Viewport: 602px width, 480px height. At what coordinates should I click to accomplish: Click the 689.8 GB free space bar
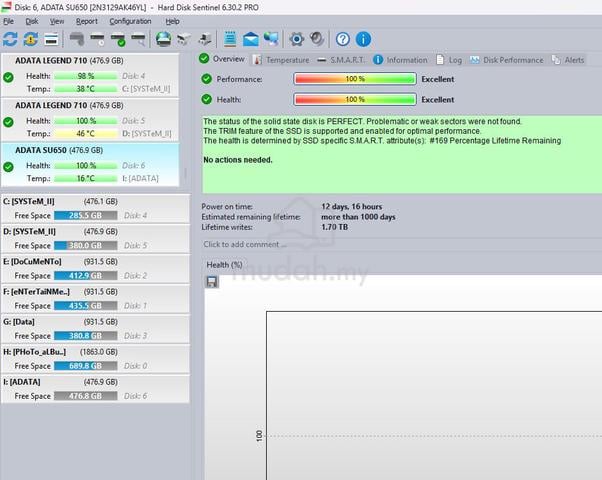(x=86, y=366)
